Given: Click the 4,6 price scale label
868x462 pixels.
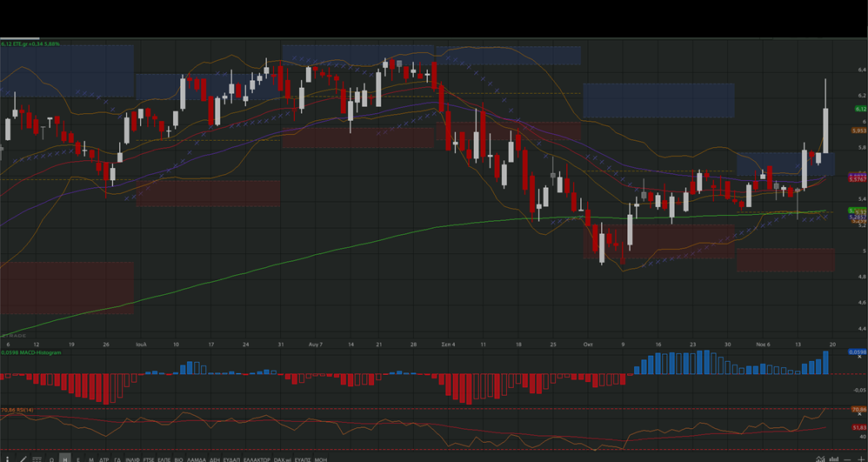Looking at the screenshot, I should click(862, 303).
